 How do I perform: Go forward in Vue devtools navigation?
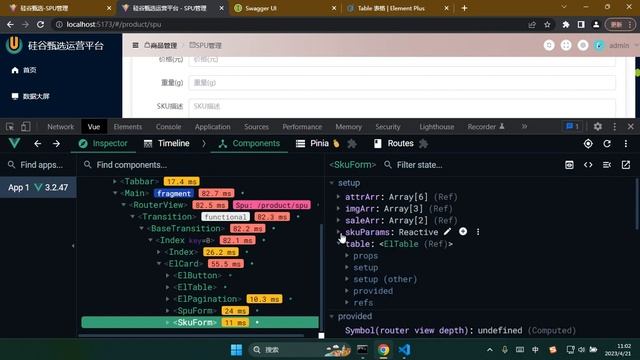coord(56,144)
